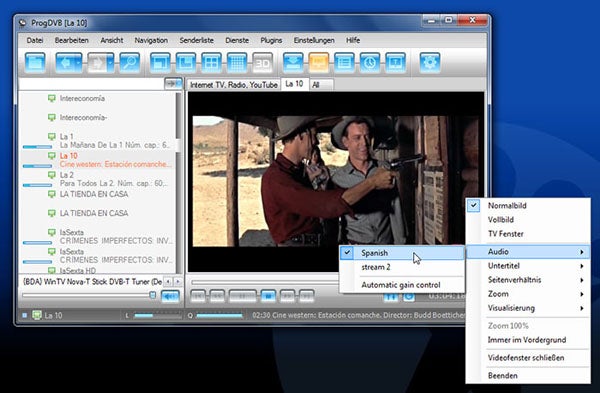Choose Beenden in context menu
600x393 pixels.
coord(528,376)
